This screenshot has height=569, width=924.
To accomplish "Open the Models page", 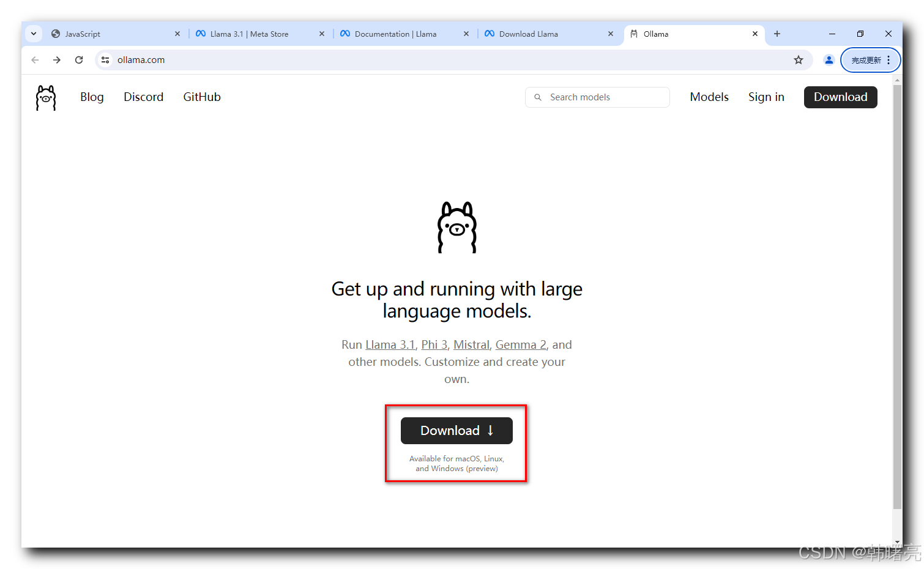I will pyautogui.click(x=709, y=97).
